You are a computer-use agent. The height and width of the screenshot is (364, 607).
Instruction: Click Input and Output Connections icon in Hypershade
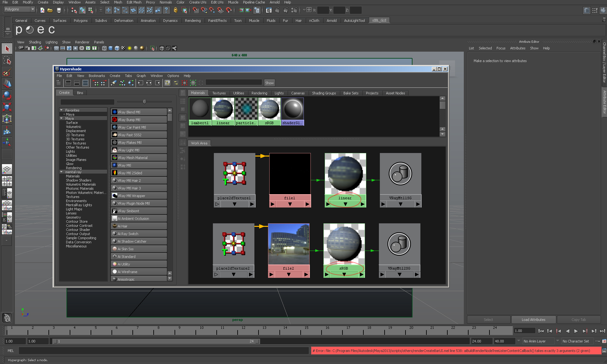[x=149, y=83]
